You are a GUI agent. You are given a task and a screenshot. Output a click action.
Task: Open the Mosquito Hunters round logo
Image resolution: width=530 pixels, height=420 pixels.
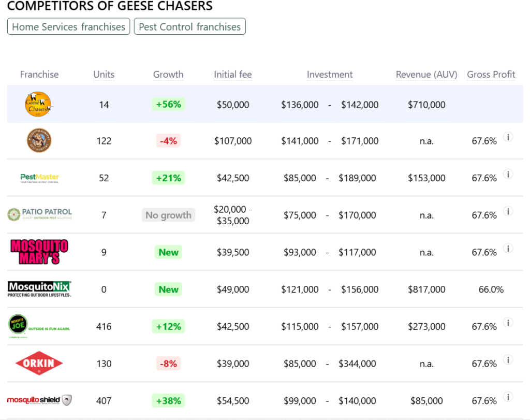tap(39, 140)
